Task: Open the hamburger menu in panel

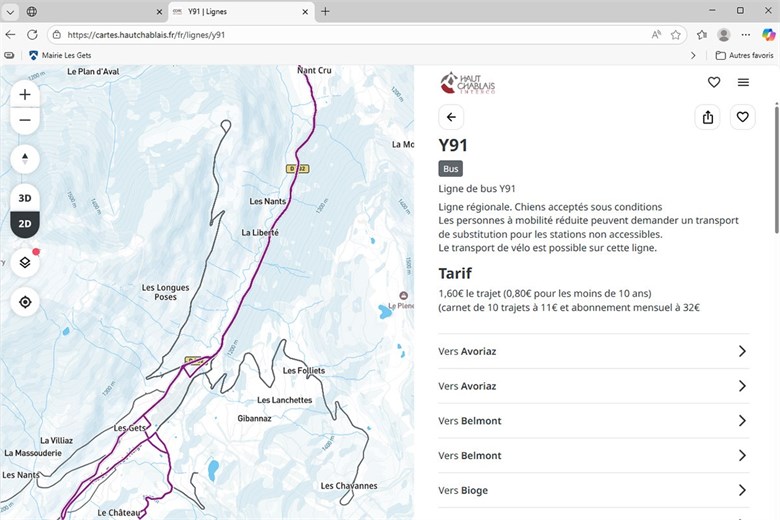Action: click(743, 82)
